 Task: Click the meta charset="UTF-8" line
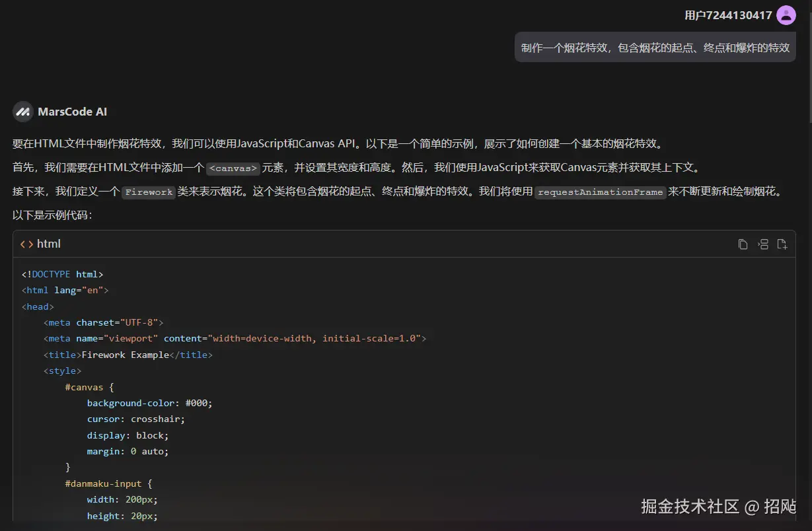point(103,322)
